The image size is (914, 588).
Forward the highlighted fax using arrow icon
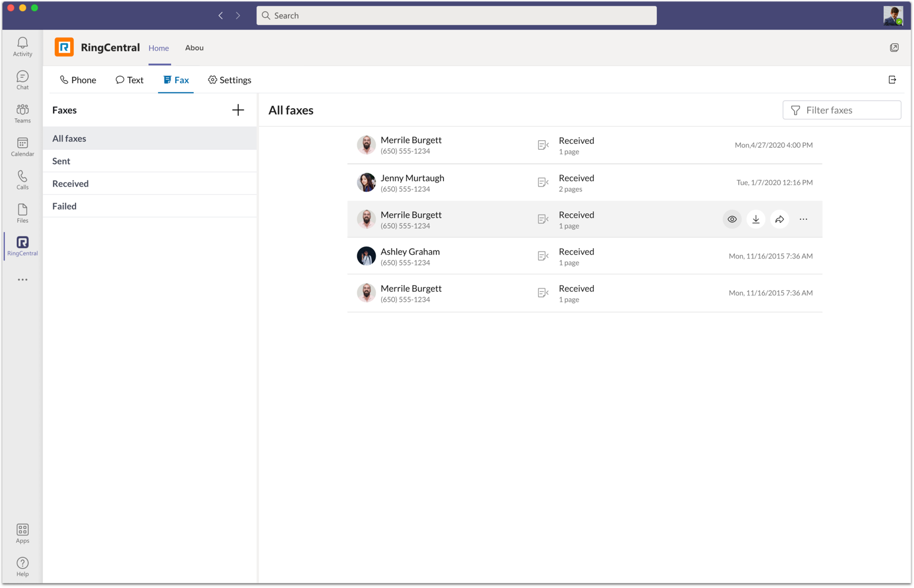[x=779, y=219]
